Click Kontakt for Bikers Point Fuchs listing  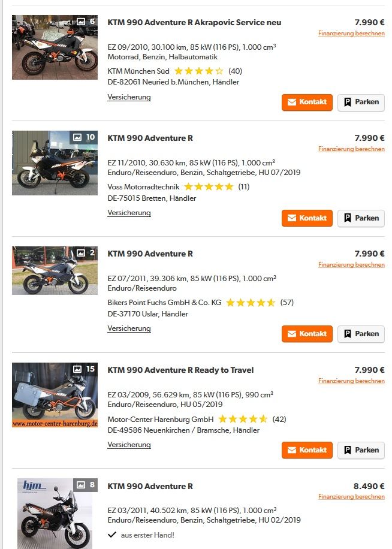tap(307, 334)
